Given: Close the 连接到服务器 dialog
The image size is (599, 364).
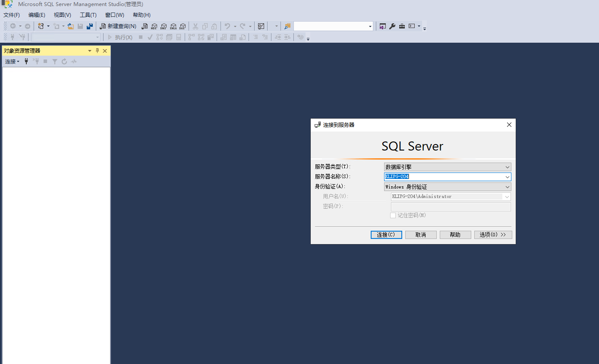Looking at the screenshot, I should tap(509, 125).
